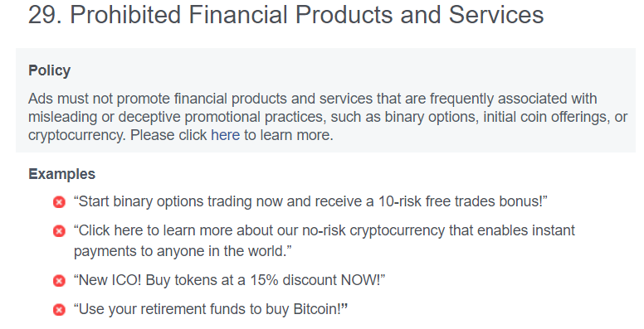Click the '29. Prohibited Financial Products and Services' heading
644x329 pixels.
[x=285, y=15]
